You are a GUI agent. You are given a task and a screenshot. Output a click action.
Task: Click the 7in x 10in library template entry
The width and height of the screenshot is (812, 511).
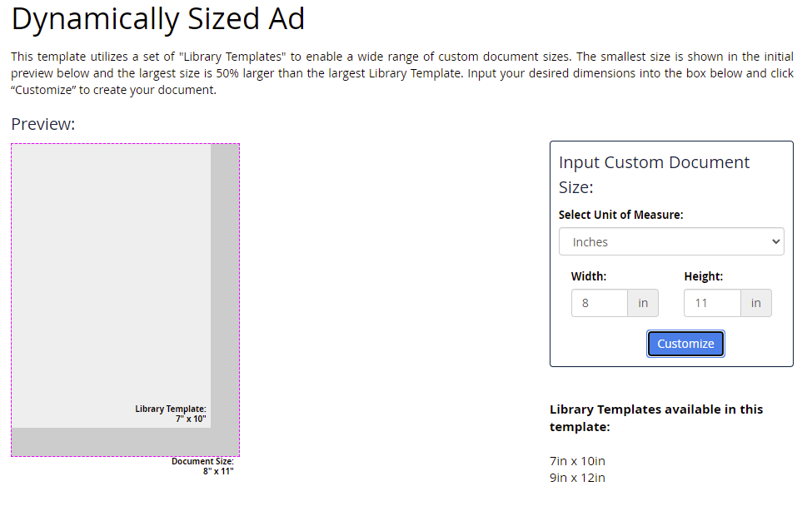(x=577, y=460)
